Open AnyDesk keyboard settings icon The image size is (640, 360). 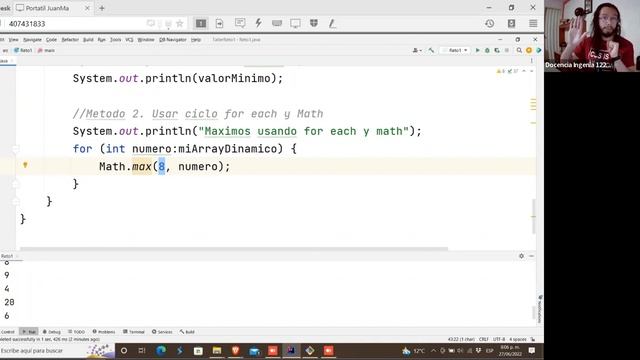click(277, 24)
